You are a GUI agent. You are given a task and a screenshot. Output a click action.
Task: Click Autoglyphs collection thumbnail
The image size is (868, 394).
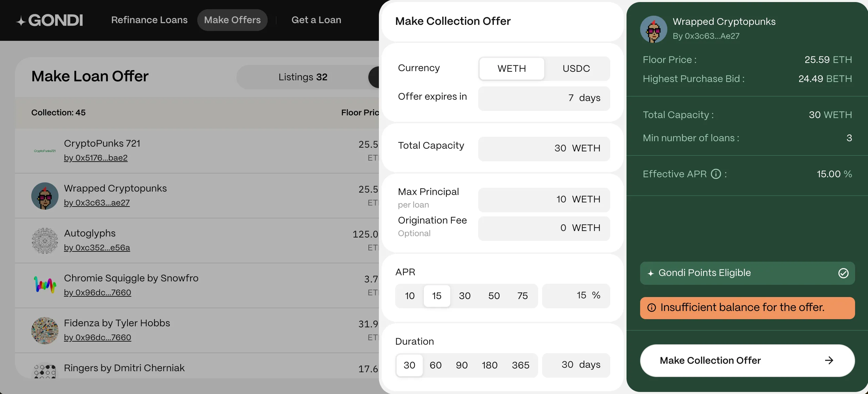click(45, 241)
